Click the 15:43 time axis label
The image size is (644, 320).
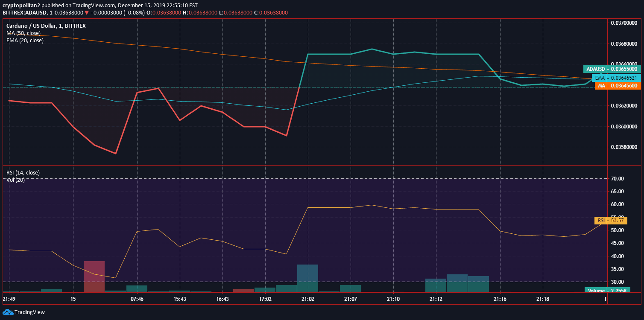click(x=180, y=299)
